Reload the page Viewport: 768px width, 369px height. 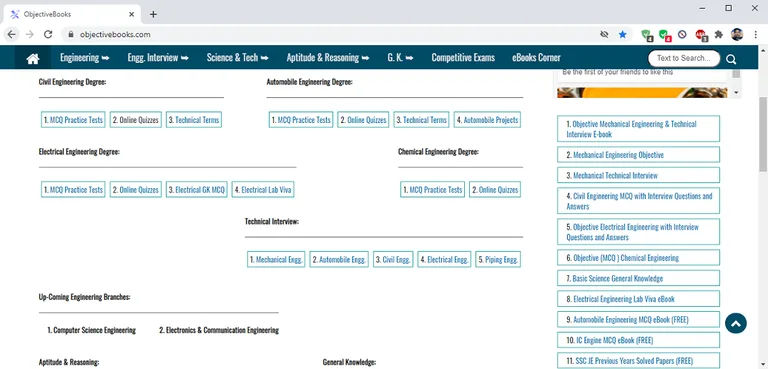point(48,34)
